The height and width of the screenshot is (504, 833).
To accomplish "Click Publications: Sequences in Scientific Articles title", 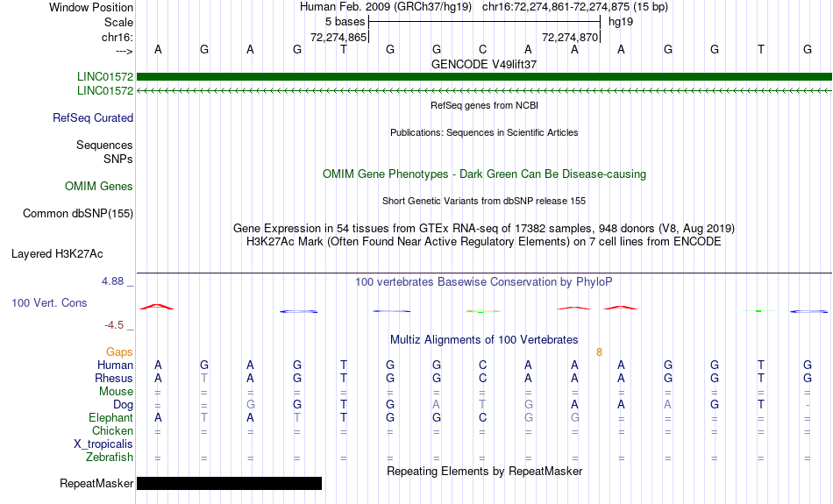I will pyautogui.click(x=484, y=132).
